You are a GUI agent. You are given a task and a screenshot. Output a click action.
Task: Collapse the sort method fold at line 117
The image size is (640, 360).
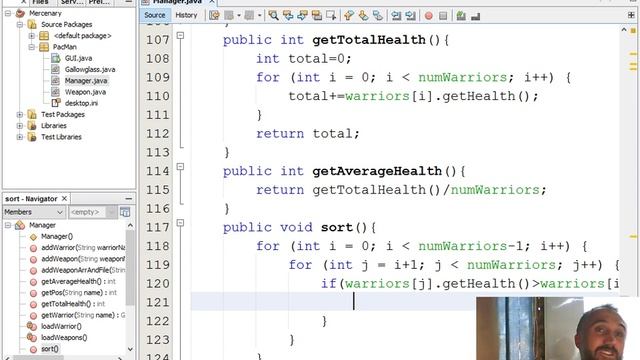click(180, 223)
